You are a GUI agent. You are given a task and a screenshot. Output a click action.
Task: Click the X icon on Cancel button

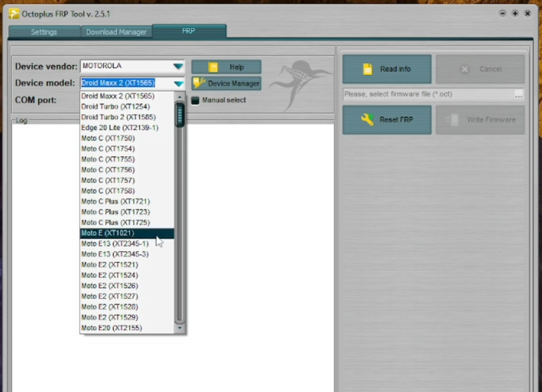[465, 69]
